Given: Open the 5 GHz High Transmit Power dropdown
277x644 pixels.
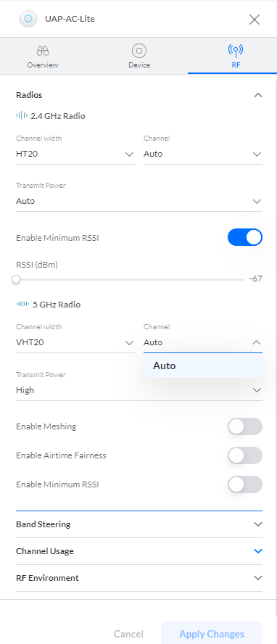Looking at the screenshot, I should point(139,390).
